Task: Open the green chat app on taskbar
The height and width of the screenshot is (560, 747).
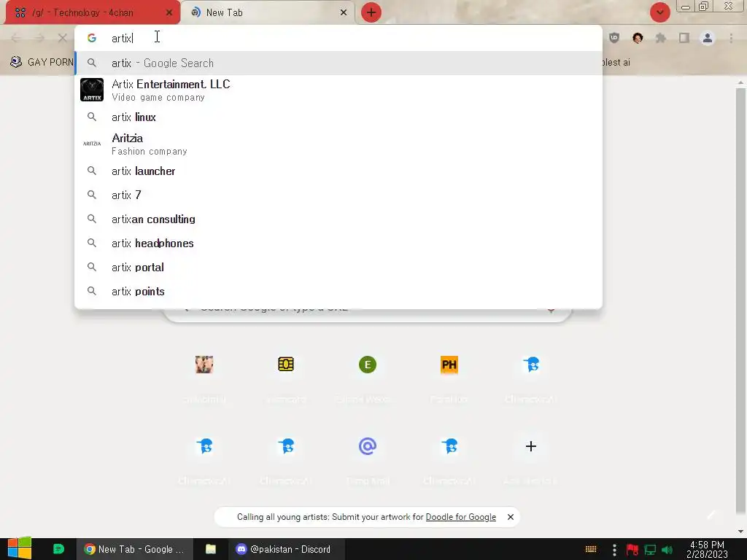Action: pos(58,549)
